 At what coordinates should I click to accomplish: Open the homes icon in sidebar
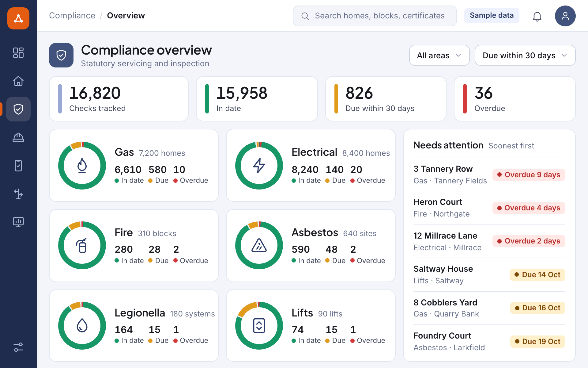[18, 81]
